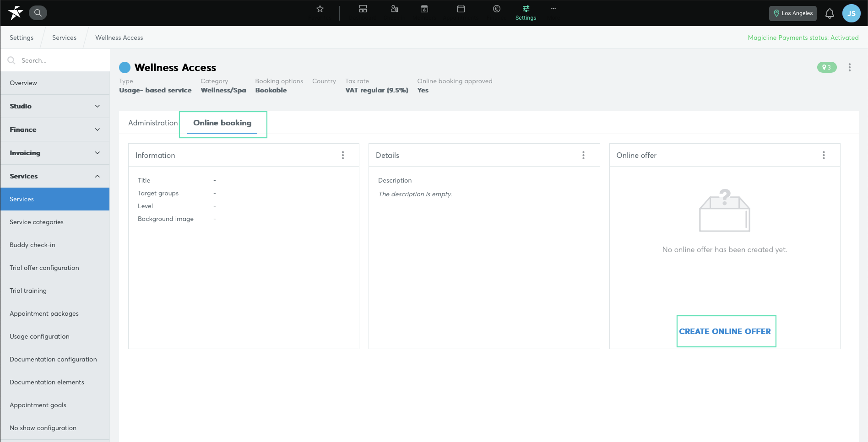Click Create Online Offer button
The width and height of the screenshot is (868, 442).
(x=725, y=331)
